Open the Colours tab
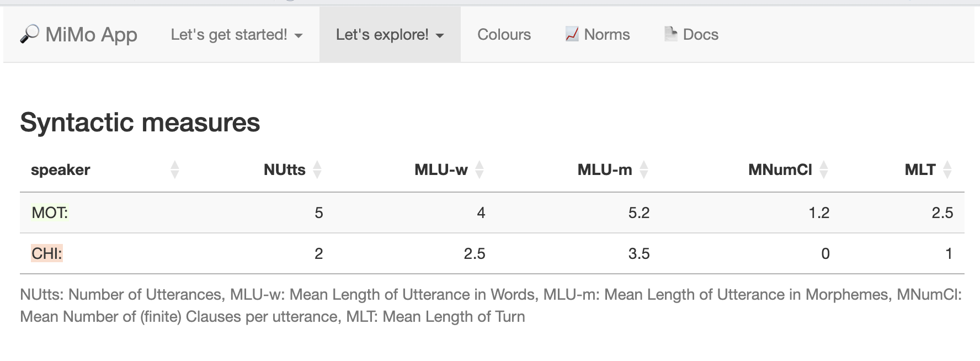The image size is (980, 361). tap(504, 35)
